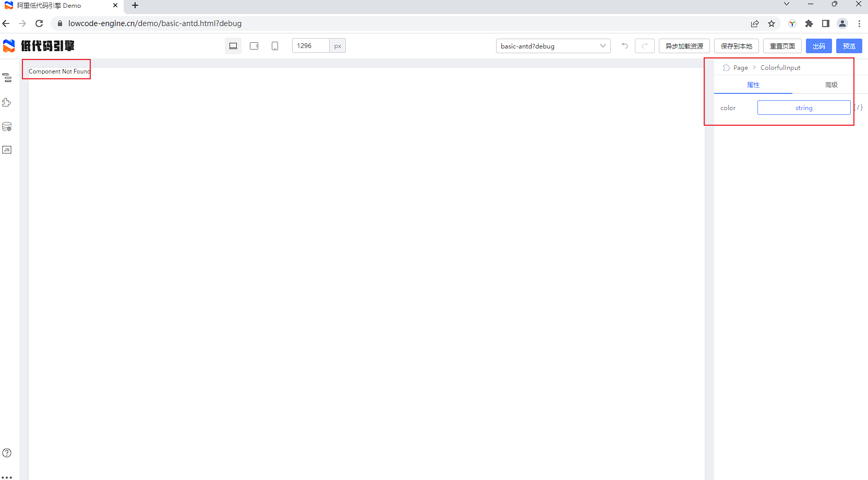Click the browser address bar URL
Viewport: 868px width, 480px height.
(x=155, y=23)
